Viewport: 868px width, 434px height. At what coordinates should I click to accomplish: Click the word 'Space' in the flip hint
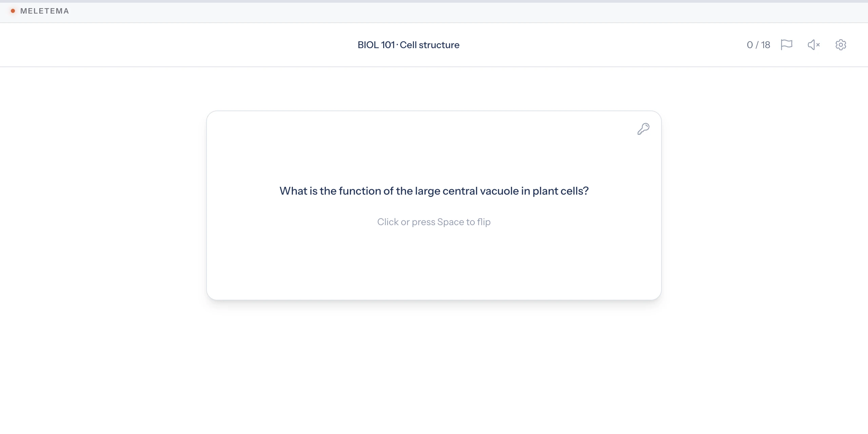click(451, 222)
